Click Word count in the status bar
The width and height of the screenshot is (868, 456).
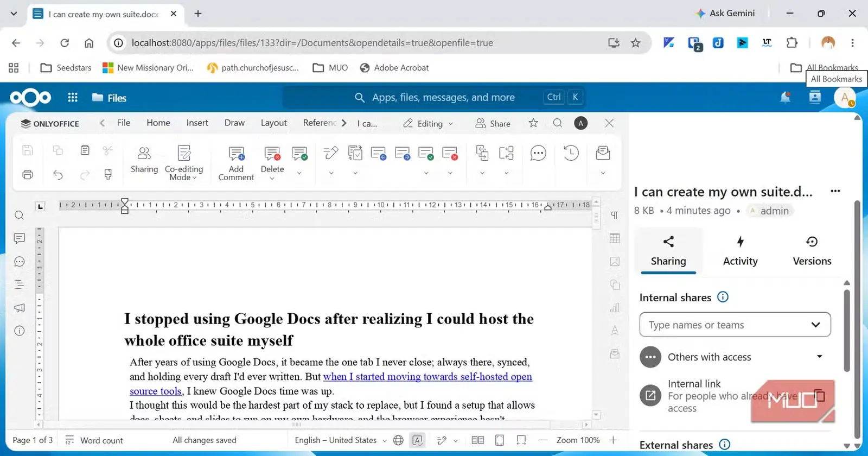pos(94,440)
